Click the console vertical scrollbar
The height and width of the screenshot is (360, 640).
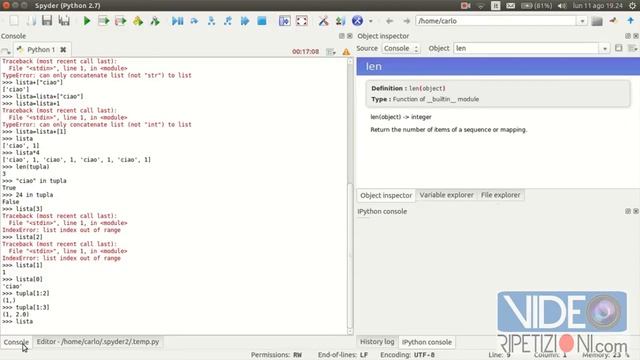pos(350,196)
